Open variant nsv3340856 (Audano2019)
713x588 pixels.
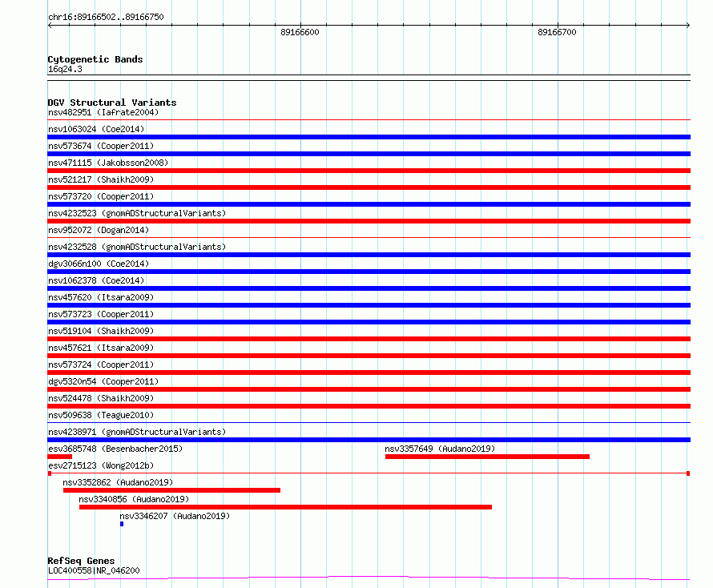click(x=134, y=499)
